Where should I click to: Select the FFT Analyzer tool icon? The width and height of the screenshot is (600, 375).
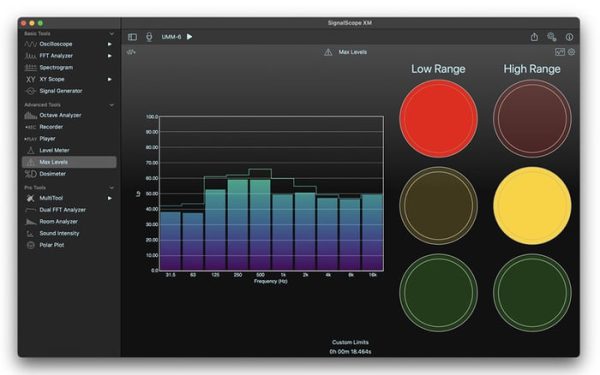coord(30,56)
